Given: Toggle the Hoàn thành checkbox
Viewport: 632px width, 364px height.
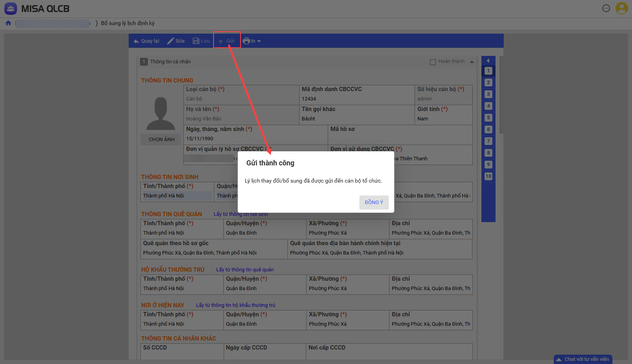Looking at the screenshot, I should (433, 62).
